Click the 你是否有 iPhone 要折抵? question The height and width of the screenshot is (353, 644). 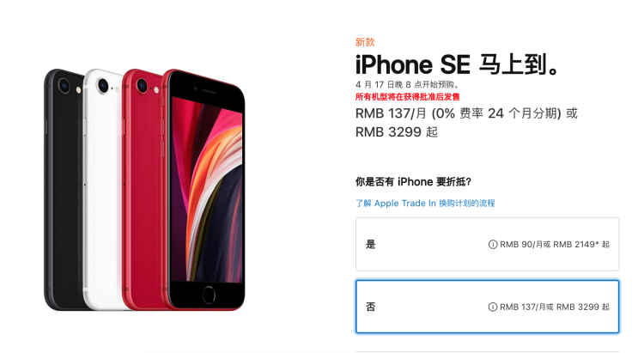tap(413, 181)
